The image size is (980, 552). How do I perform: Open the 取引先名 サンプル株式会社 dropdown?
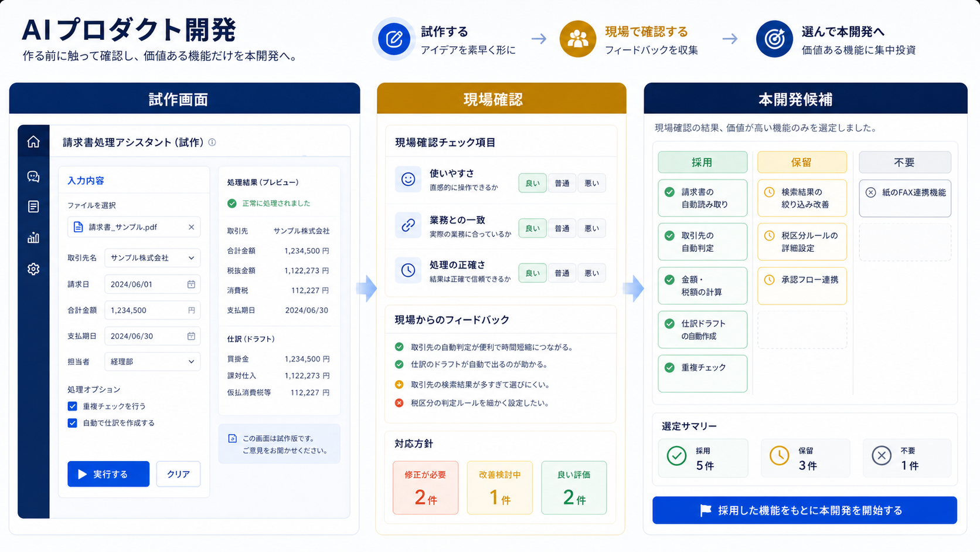point(152,258)
